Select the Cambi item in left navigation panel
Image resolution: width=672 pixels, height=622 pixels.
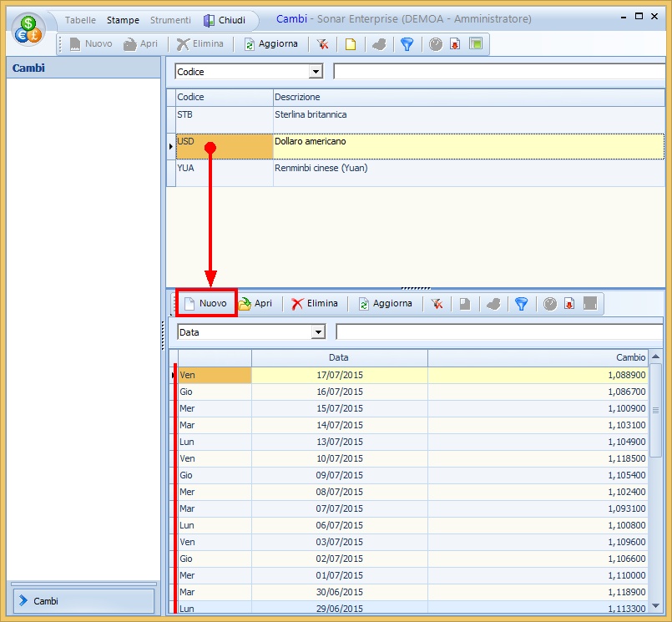(x=81, y=601)
